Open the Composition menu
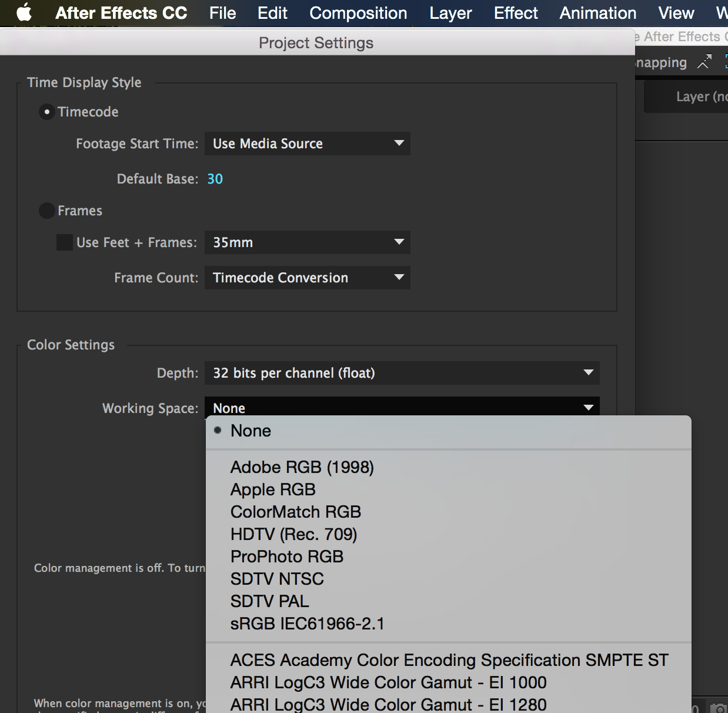The width and height of the screenshot is (728, 713). (x=358, y=13)
